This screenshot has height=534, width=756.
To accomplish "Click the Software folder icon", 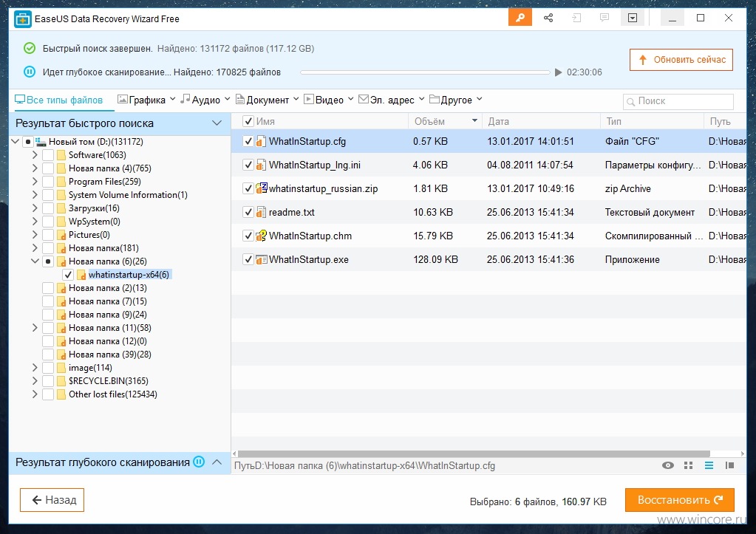I will (61, 154).
